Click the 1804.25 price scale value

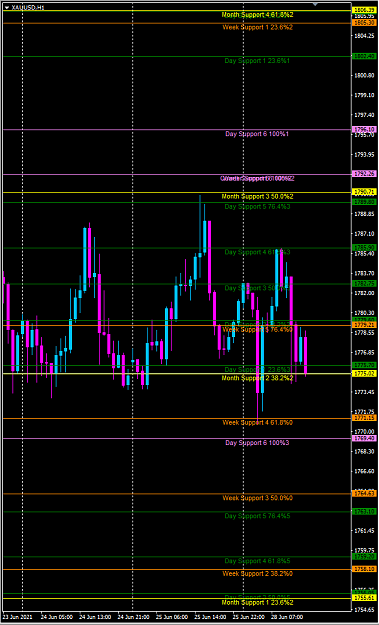[363, 36]
